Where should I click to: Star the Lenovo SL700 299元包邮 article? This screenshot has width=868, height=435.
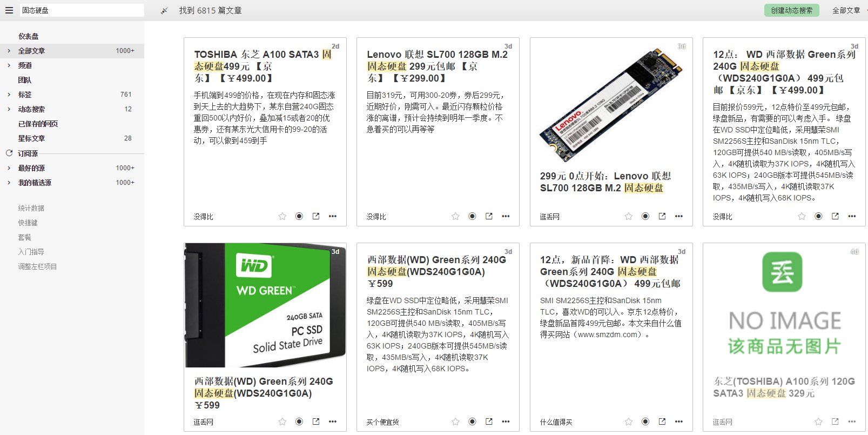coord(455,216)
